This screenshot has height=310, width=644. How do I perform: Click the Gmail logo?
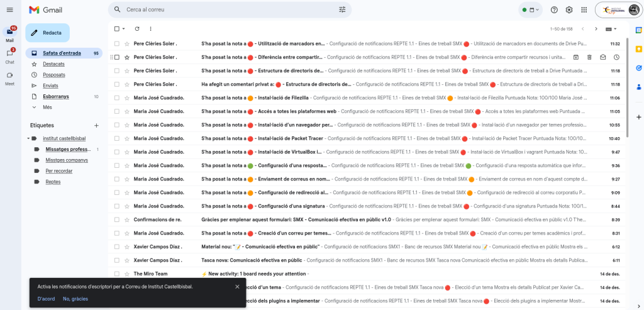coord(45,9)
